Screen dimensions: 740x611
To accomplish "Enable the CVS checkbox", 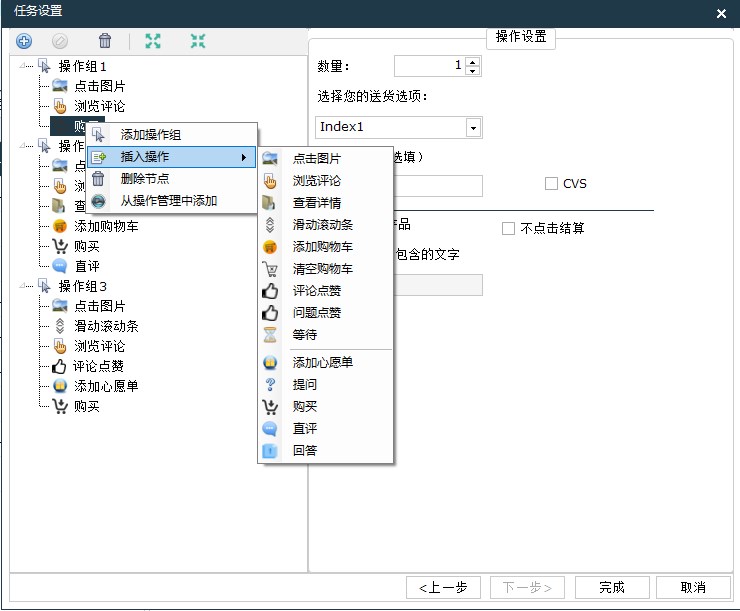I will click(x=551, y=184).
